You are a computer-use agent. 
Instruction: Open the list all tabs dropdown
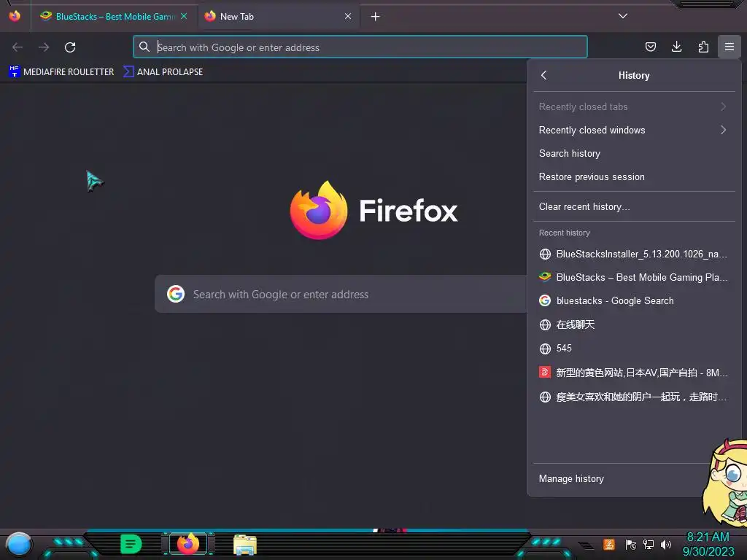point(623,16)
